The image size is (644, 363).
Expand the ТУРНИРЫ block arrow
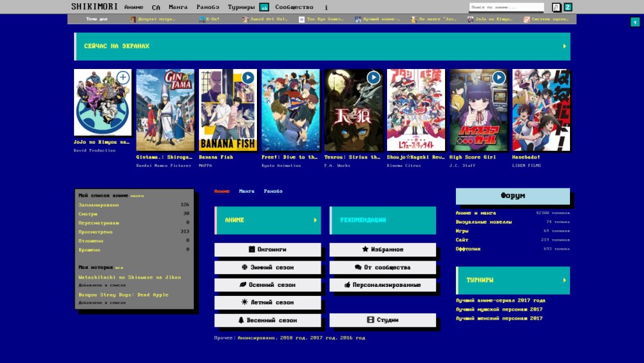tap(564, 280)
